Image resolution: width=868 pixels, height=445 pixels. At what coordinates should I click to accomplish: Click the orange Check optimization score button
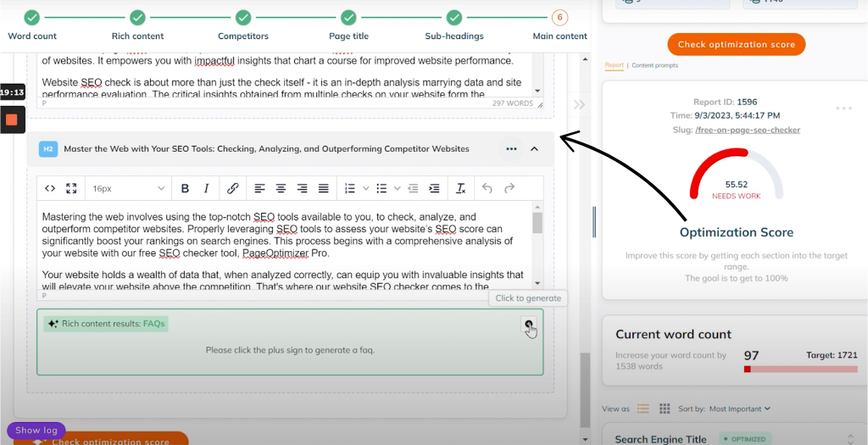[x=736, y=44]
